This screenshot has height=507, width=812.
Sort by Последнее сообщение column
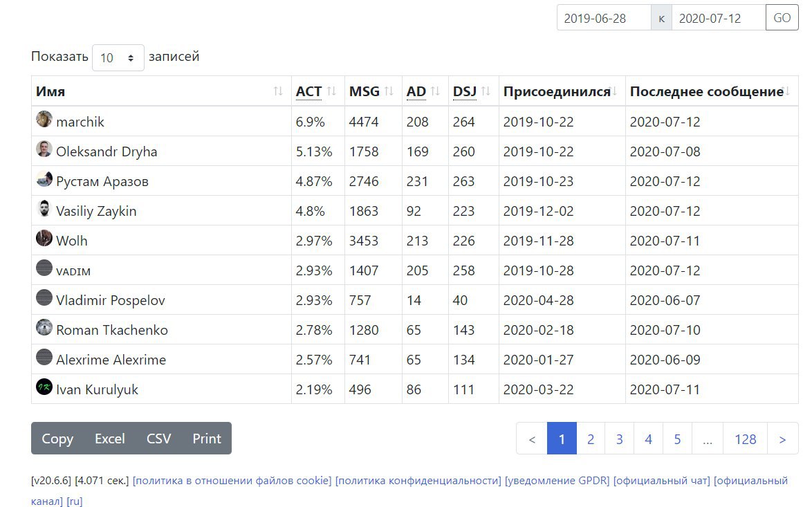pos(712,91)
